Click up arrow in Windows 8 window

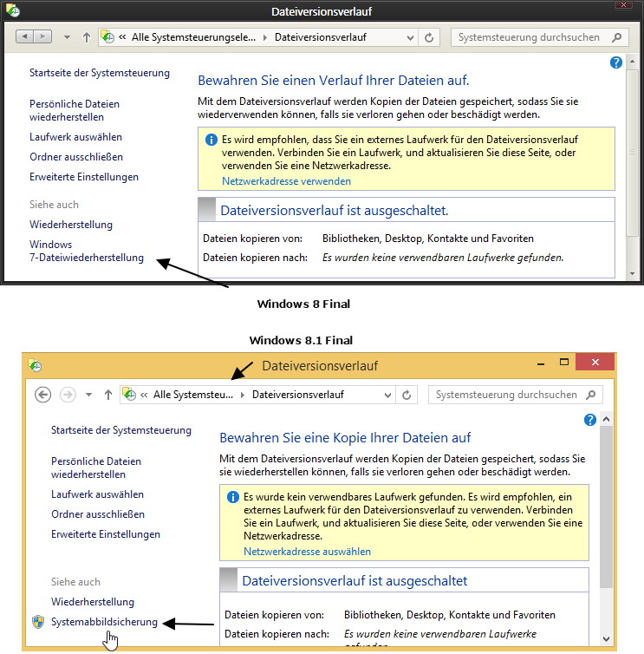87,37
